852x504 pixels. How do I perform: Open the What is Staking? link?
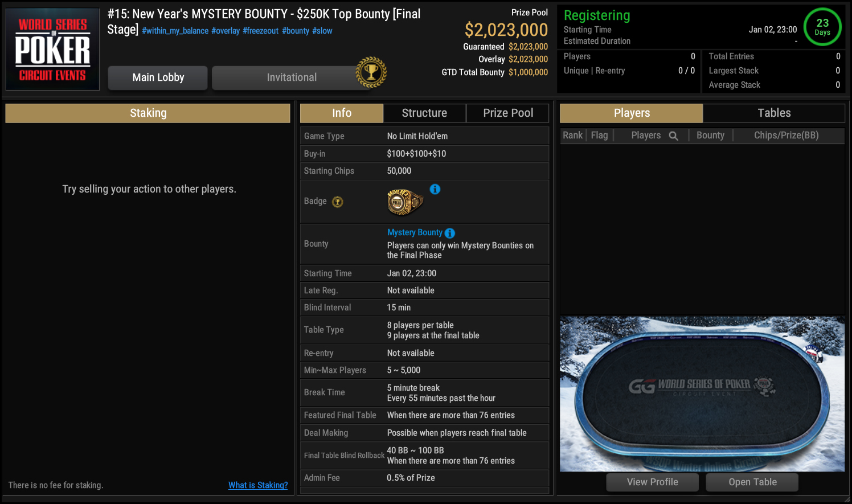(258, 485)
